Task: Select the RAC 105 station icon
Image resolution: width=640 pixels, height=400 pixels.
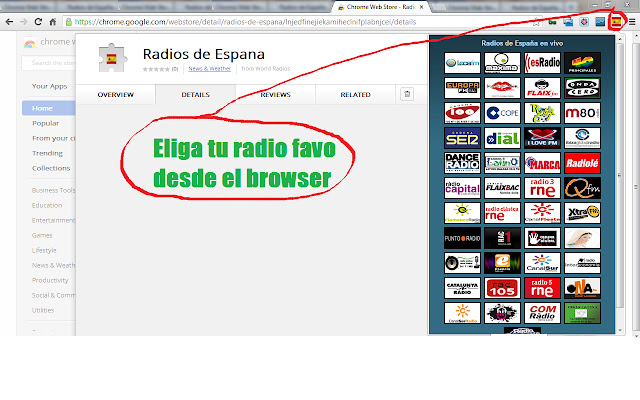Action: [x=502, y=288]
